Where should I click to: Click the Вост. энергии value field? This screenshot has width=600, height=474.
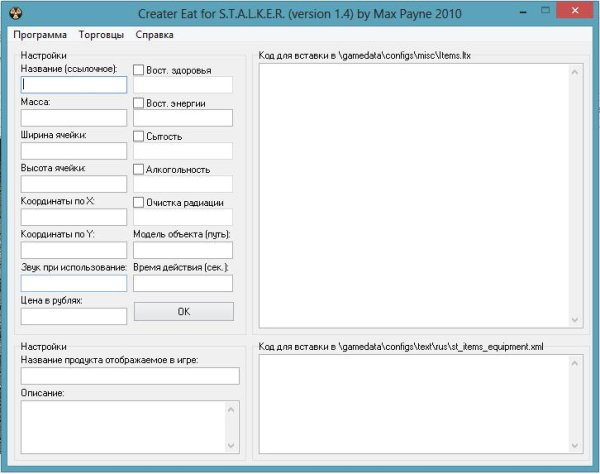point(183,118)
